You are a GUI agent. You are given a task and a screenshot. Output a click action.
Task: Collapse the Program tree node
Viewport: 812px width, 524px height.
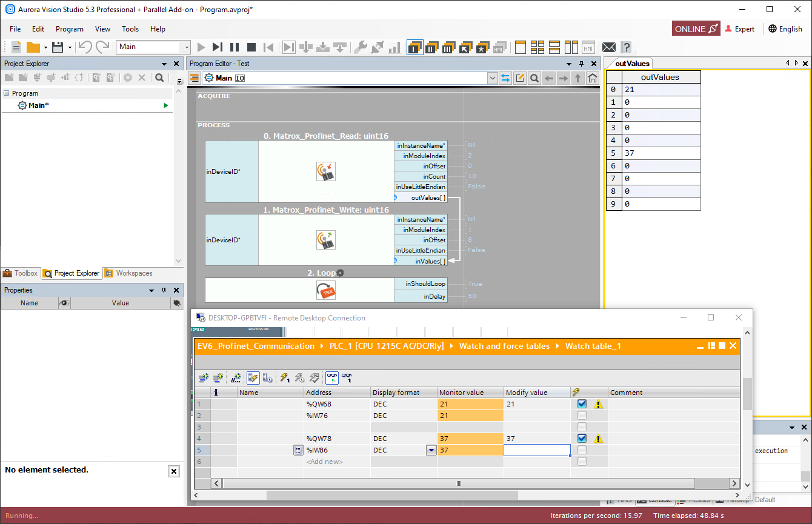7,93
